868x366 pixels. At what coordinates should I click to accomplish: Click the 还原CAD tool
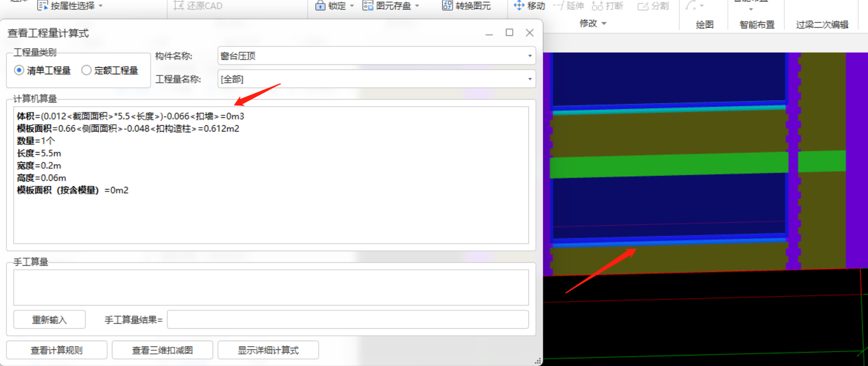pos(198,6)
